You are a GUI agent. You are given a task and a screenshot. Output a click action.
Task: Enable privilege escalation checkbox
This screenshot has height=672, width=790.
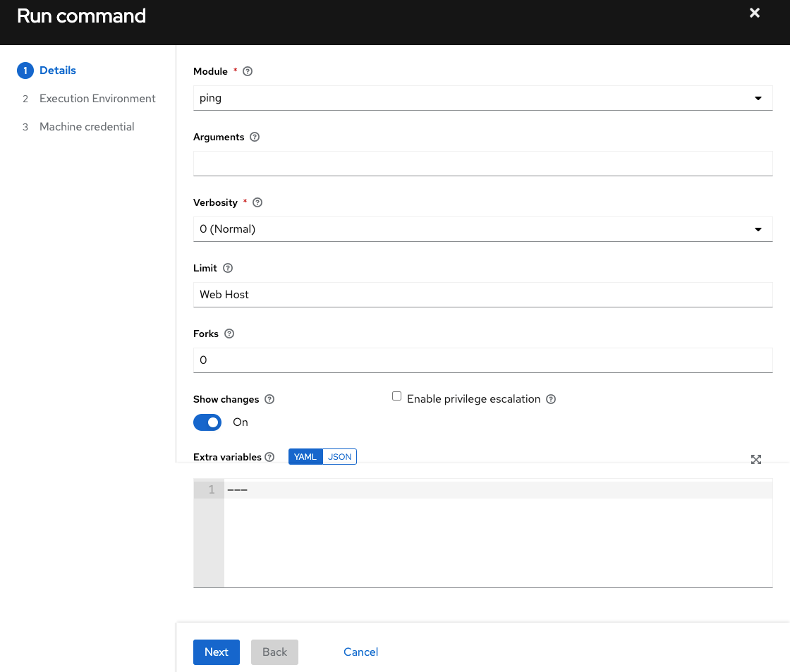coord(396,396)
